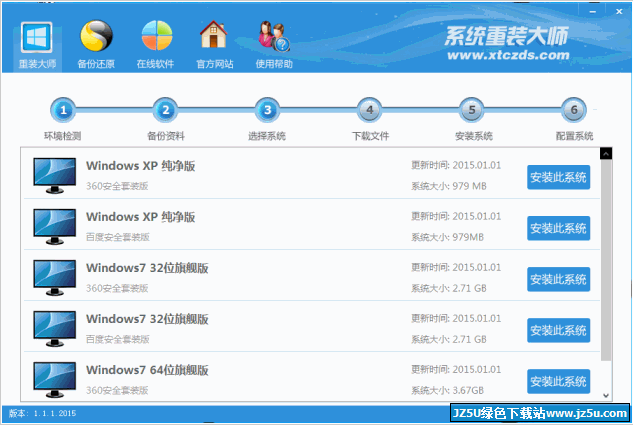
Task: Install Windows7 32位旗舰版 百度安全套装版
Action: (x=558, y=330)
